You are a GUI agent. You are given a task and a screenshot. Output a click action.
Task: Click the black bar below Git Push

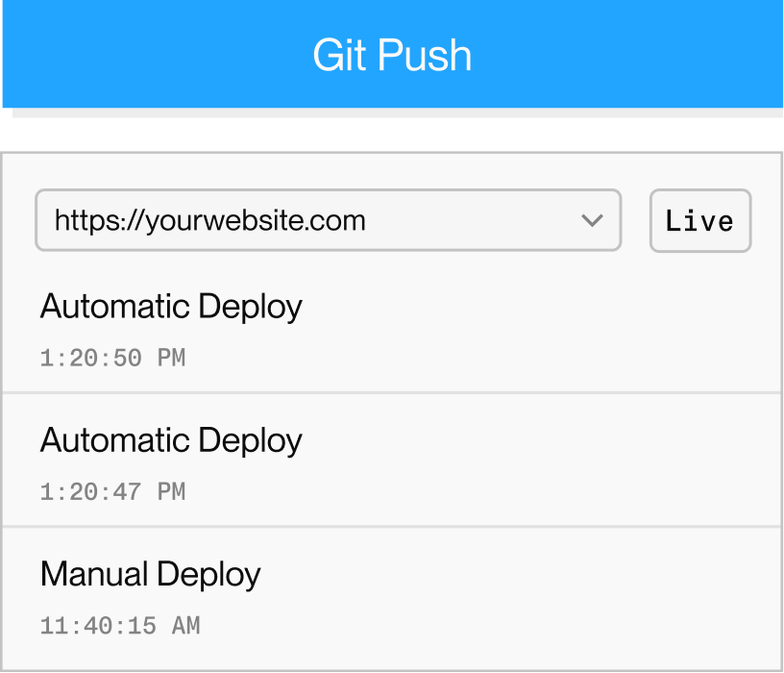392,130
